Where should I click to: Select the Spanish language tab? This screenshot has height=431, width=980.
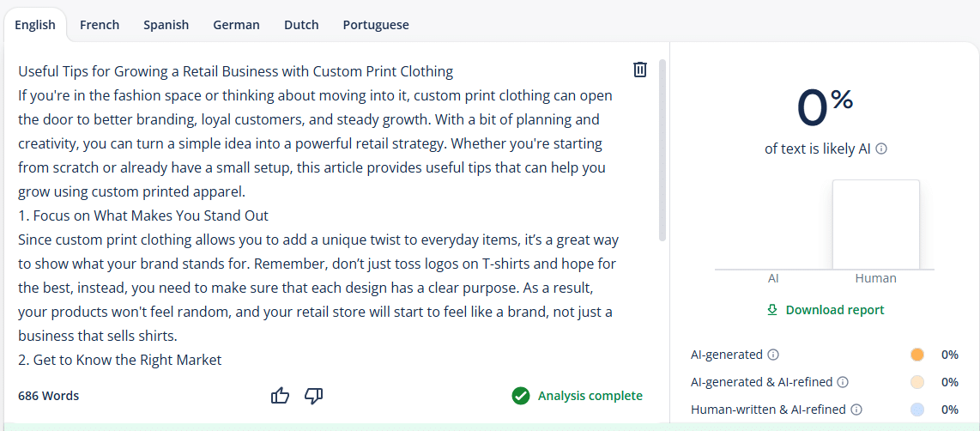(166, 25)
